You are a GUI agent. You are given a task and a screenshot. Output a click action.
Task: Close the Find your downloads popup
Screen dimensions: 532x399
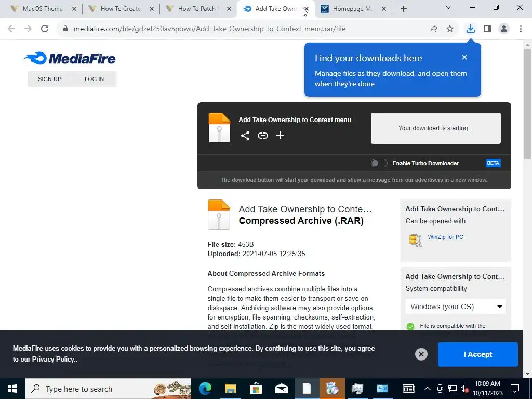(x=464, y=57)
